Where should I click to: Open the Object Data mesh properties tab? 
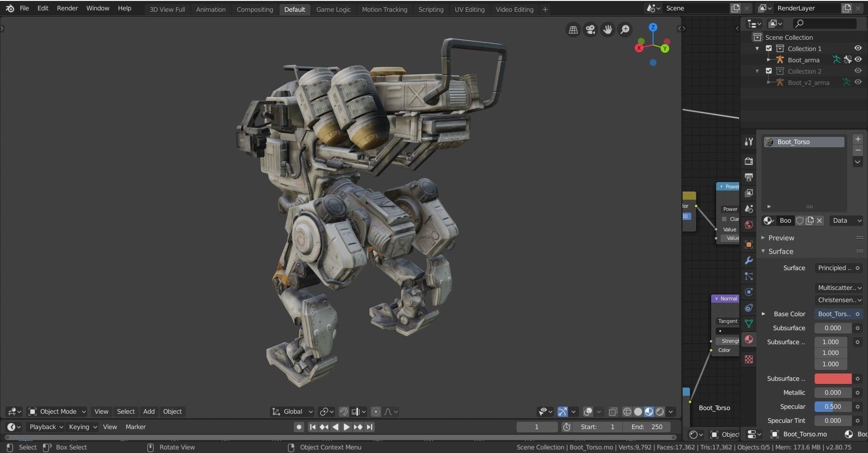point(749,323)
